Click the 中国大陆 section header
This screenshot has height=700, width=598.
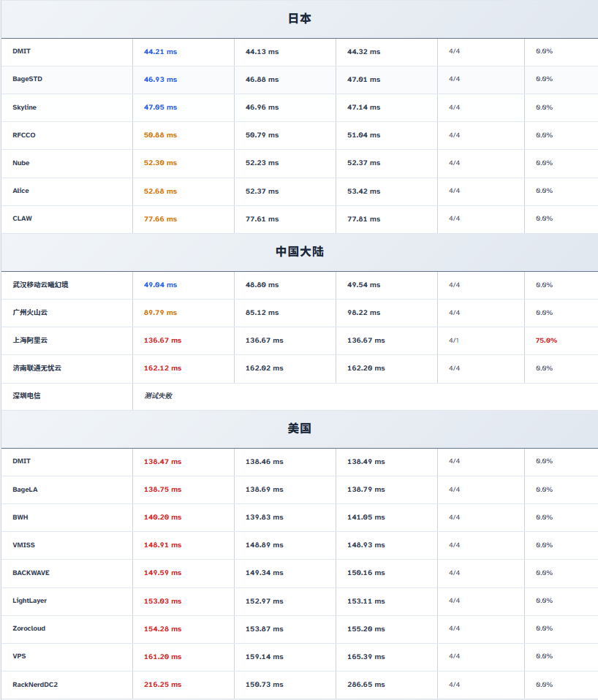[x=299, y=251]
